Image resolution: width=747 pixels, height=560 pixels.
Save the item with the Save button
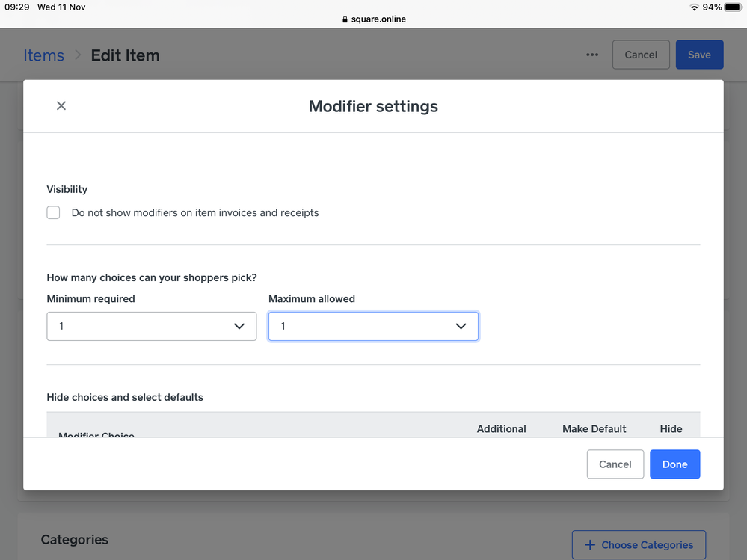699,55
